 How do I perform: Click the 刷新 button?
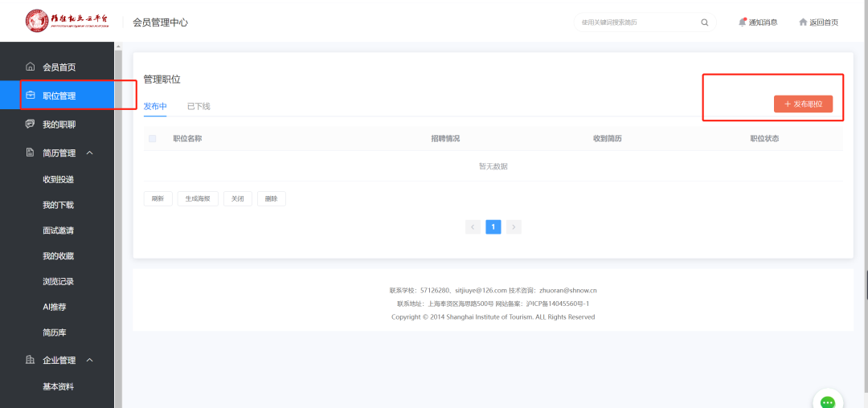(158, 199)
